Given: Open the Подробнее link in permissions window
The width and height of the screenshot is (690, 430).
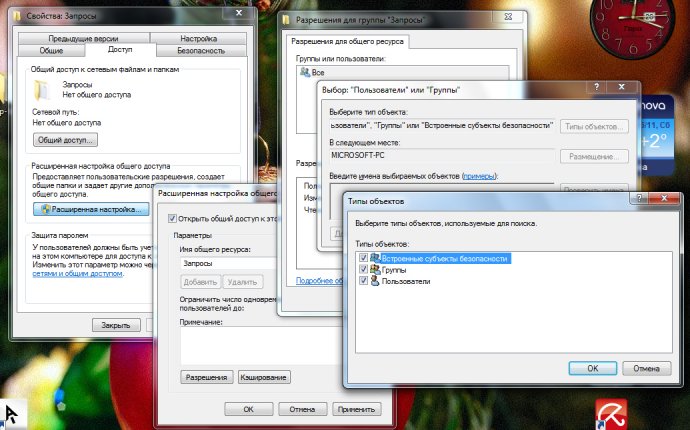Looking at the screenshot, I should (x=319, y=280).
